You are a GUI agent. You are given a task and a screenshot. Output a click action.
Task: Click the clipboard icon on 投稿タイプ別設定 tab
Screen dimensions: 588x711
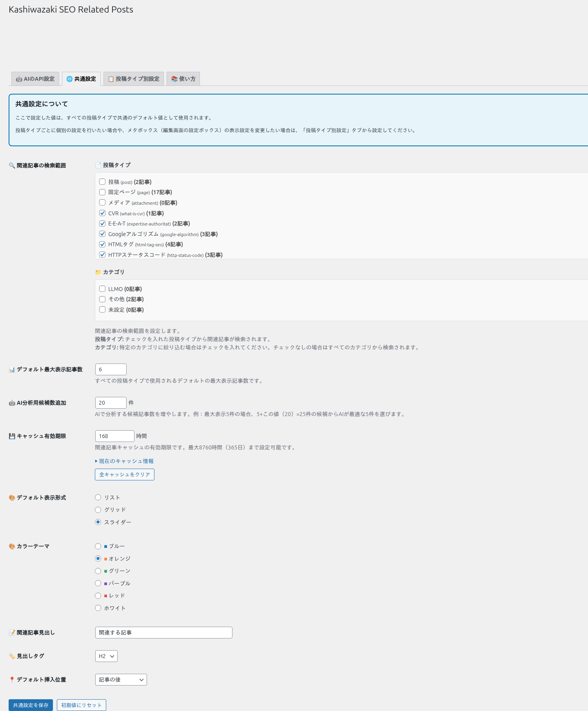point(111,79)
